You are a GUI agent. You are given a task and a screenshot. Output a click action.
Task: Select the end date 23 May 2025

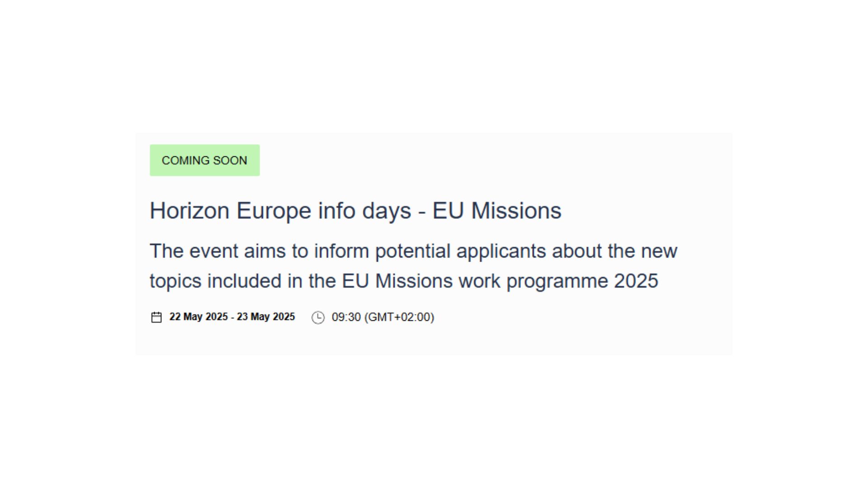(x=266, y=317)
